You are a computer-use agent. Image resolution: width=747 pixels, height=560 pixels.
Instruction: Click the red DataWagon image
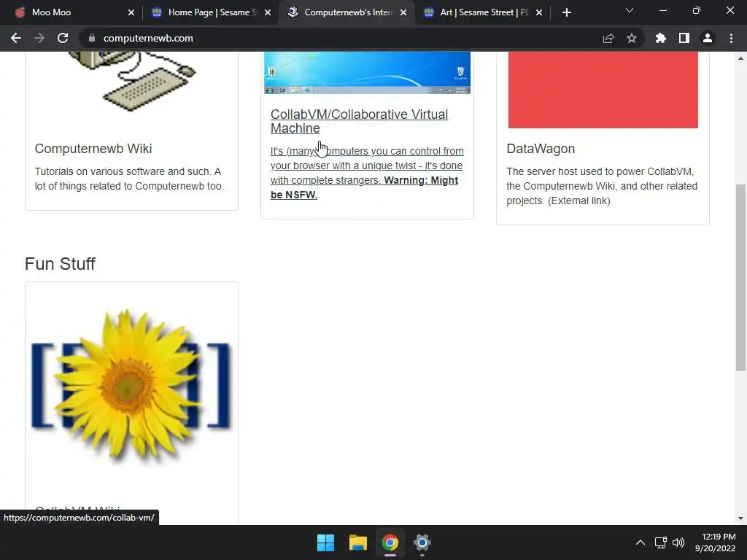tap(603, 90)
